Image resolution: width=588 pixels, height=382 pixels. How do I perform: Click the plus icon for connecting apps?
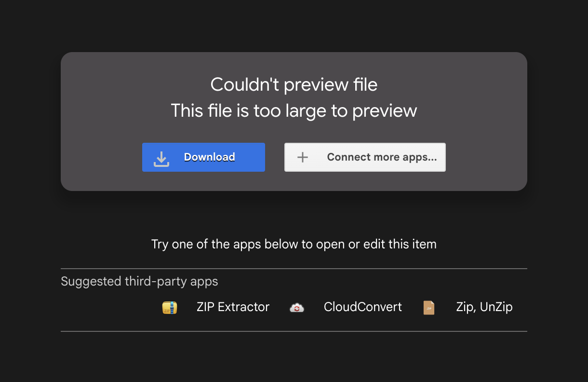pyautogui.click(x=302, y=157)
